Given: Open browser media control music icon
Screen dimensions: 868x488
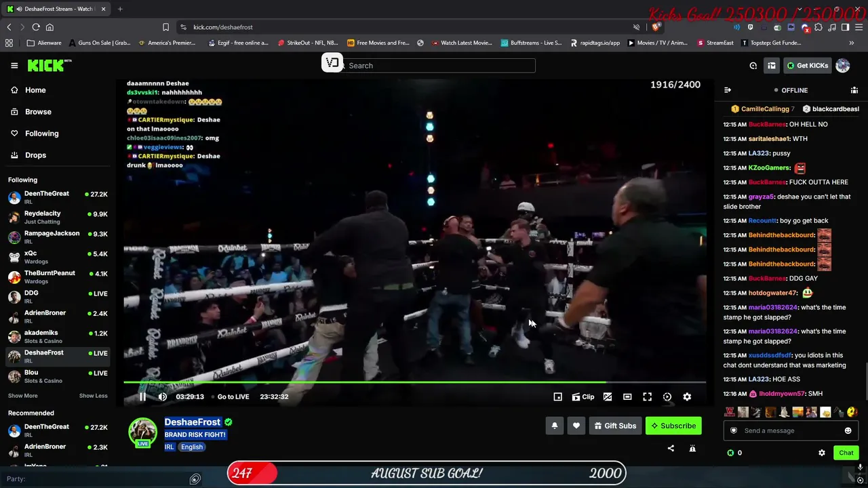Looking at the screenshot, I should 831,27.
